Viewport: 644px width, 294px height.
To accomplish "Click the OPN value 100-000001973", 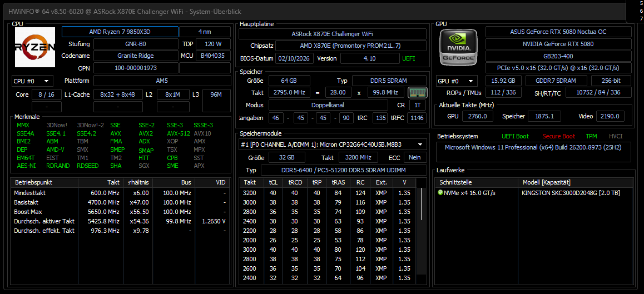I will tap(136, 68).
